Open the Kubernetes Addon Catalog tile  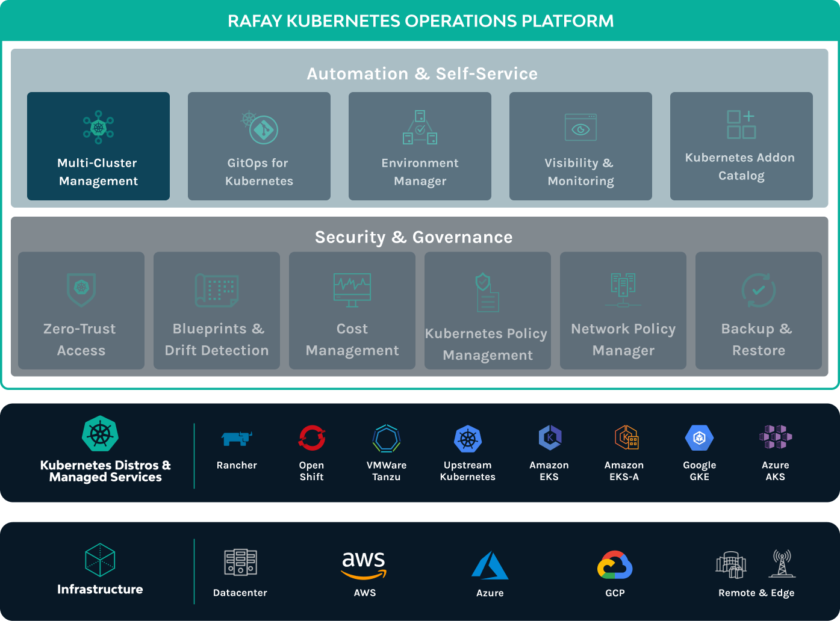pos(741,146)
